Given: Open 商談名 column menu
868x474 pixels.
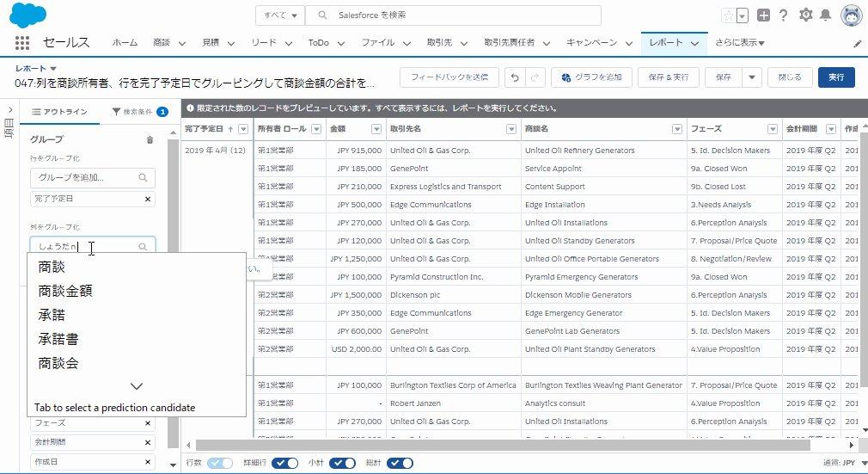Looking at the screenshot, I should pos(677,129).
